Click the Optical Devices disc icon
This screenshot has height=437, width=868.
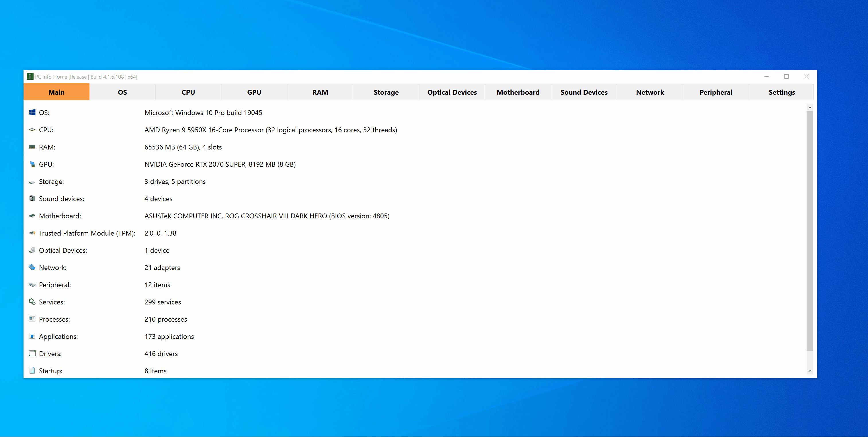[32, 250]
